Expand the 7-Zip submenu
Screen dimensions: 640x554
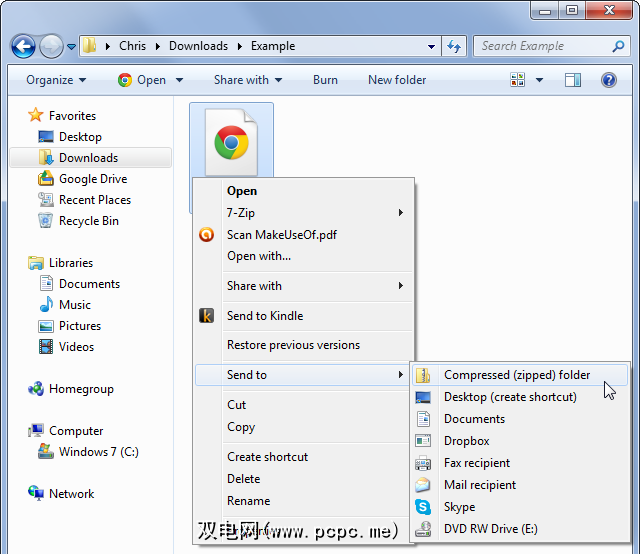point(303,213)
